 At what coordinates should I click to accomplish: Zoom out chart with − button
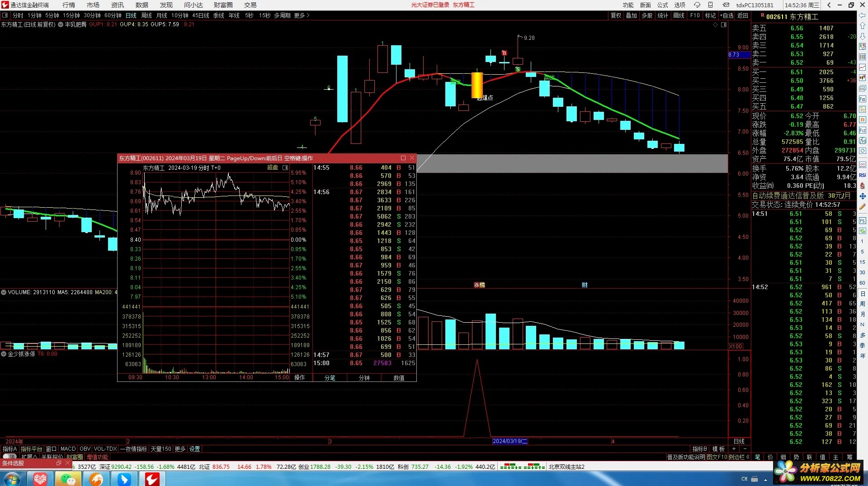click(745, 449)
